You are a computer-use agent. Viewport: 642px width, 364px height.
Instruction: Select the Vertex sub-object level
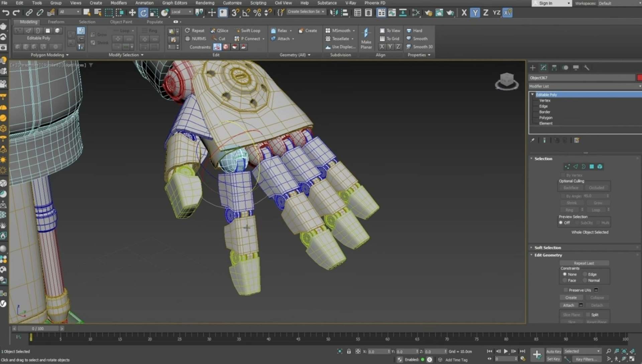tap(544, 100)
